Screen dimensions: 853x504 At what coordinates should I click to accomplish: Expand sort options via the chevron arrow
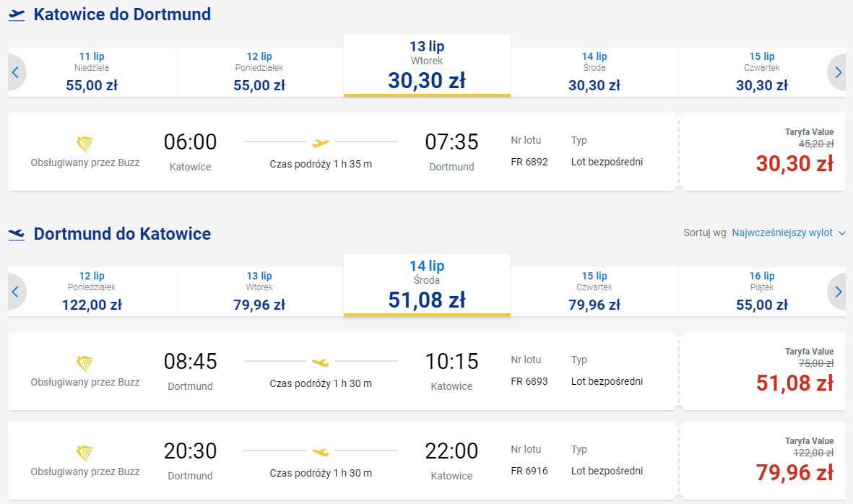(x=842, y=233)
